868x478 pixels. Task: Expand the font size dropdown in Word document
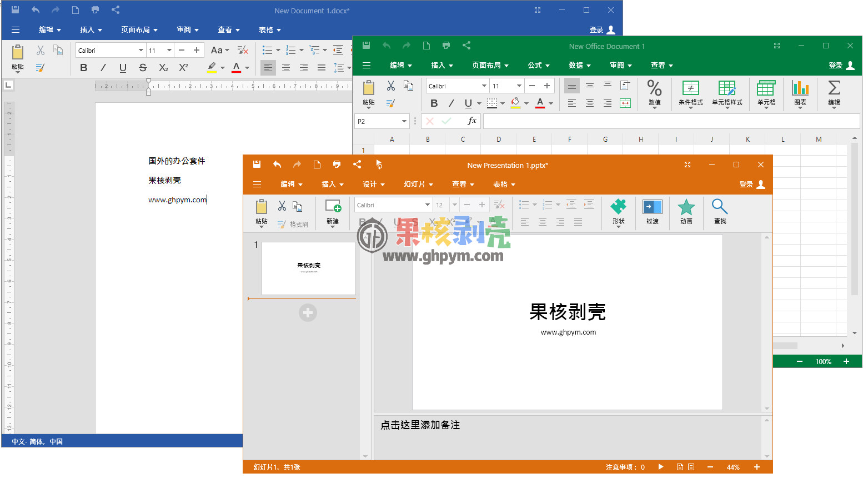(x=169, y=51)
